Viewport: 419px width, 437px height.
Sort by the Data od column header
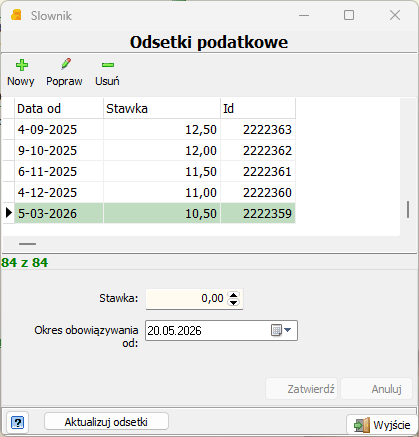[59, 109]
